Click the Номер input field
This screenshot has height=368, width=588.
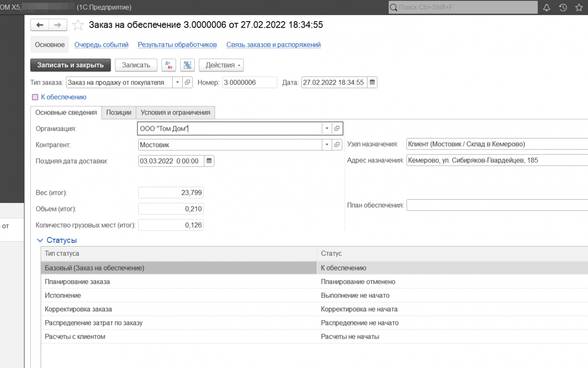250,82
